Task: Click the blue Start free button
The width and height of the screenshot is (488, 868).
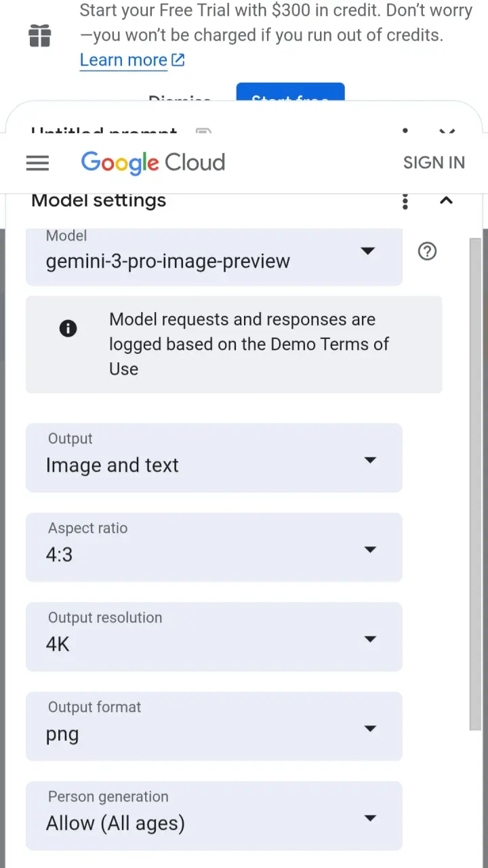Action: pos(291,93)
